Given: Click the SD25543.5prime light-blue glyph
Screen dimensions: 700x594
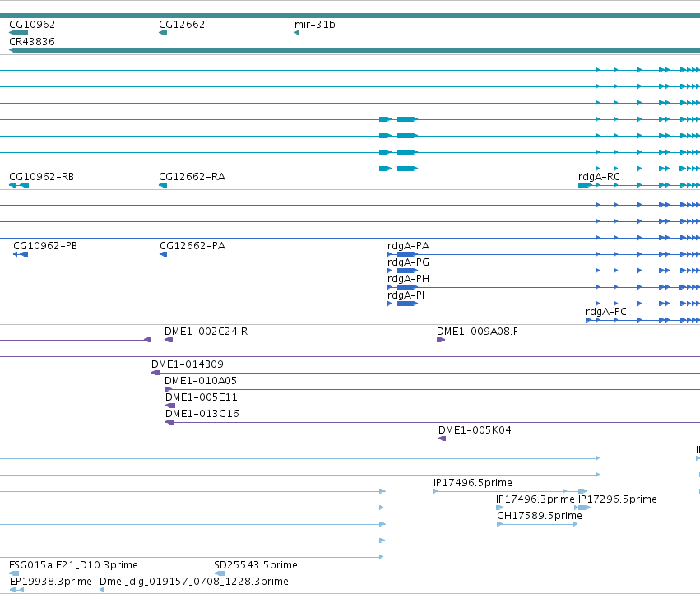Looking at the screenshot, I should pyautogui.click(x=219, y=573).
